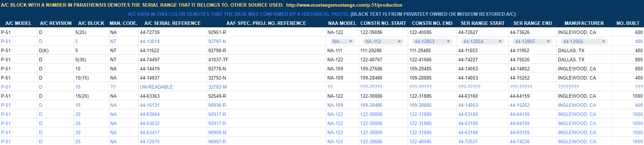644x145 pixels.
Task: Select serial reference cell 44-72870
Action: coord(172,141)
